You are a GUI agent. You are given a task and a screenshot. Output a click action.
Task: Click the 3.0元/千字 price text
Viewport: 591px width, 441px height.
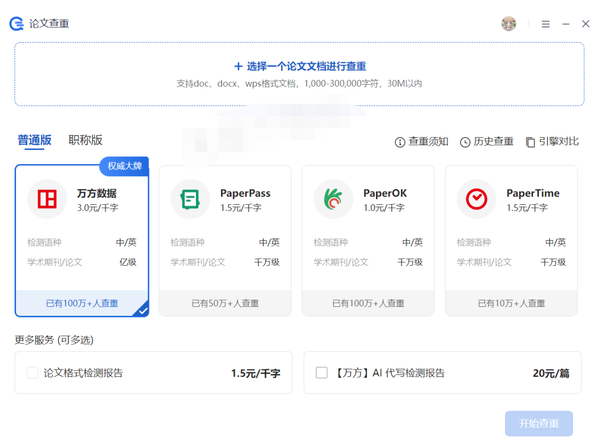coord(98,208)
